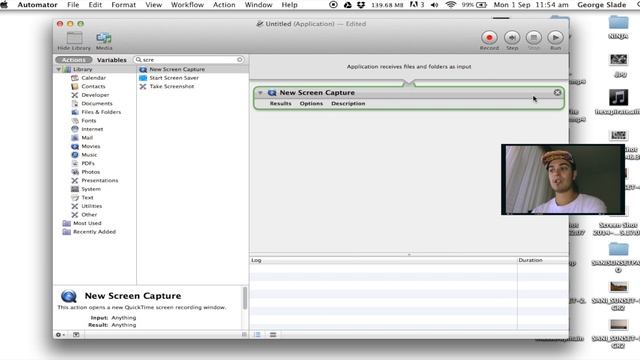The width and height of the screenshot is (640, 360).
Task: Open Recently Added smart folder
Action: [x=94, y=232]
